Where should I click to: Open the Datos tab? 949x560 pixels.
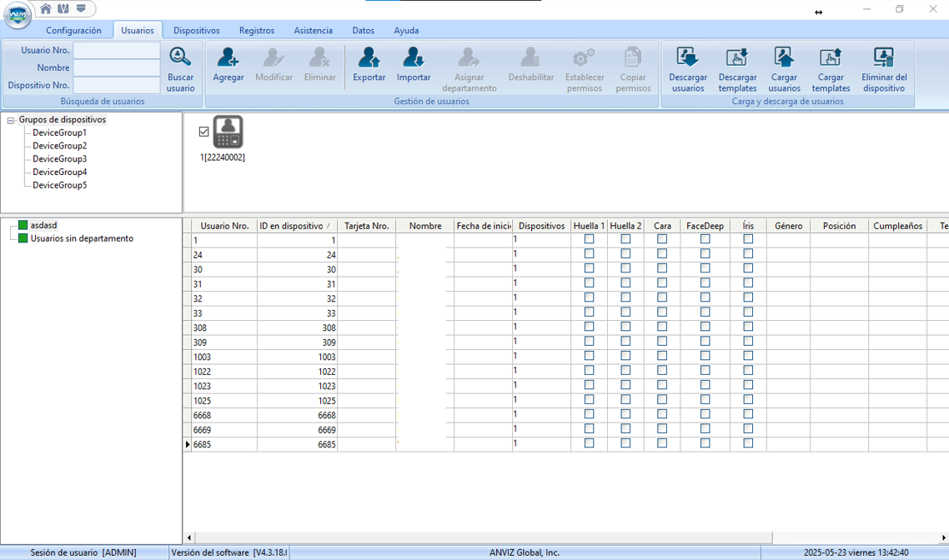click(363, 30)
